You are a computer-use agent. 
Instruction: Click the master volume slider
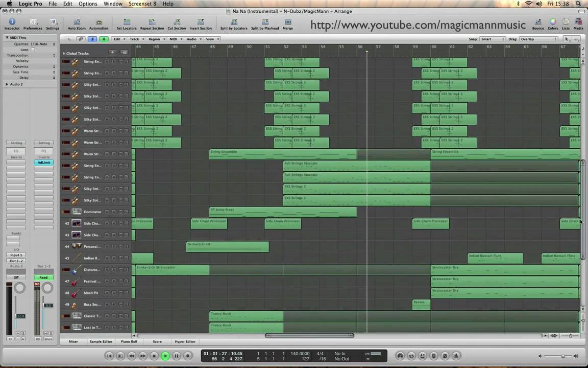(557, 356)
